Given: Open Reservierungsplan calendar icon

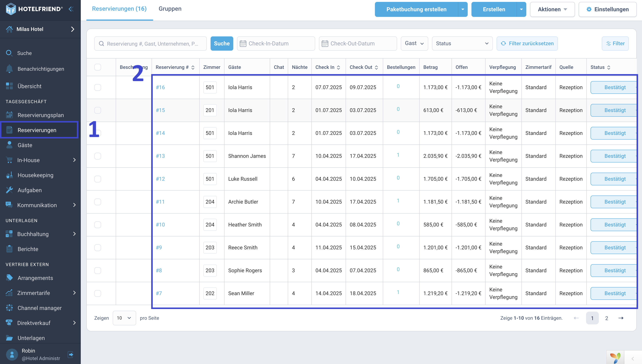Looking at the screenshot, I should coord(9,115).
